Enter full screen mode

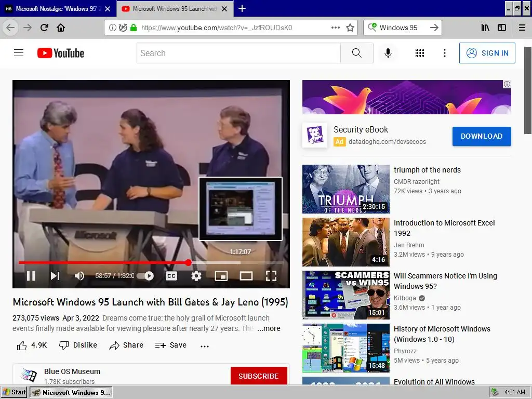pos(271,276)
